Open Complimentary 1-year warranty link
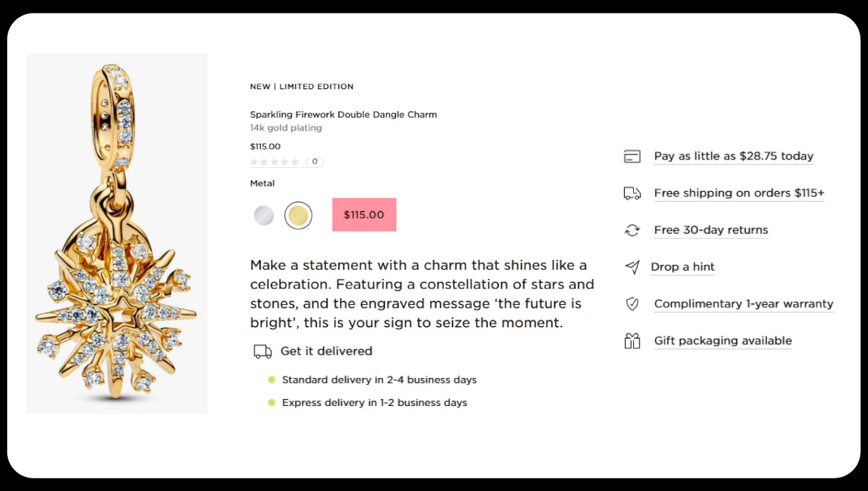868x491 pixels. tap(743, 304)
